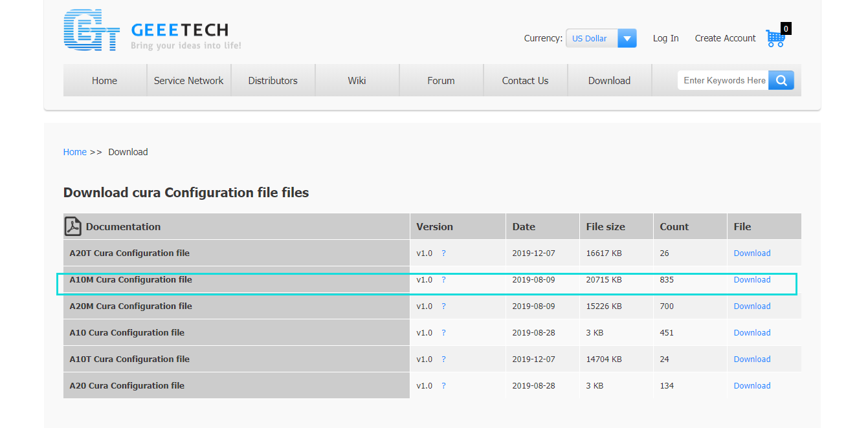Click the Create Account link

click(725, 38)
